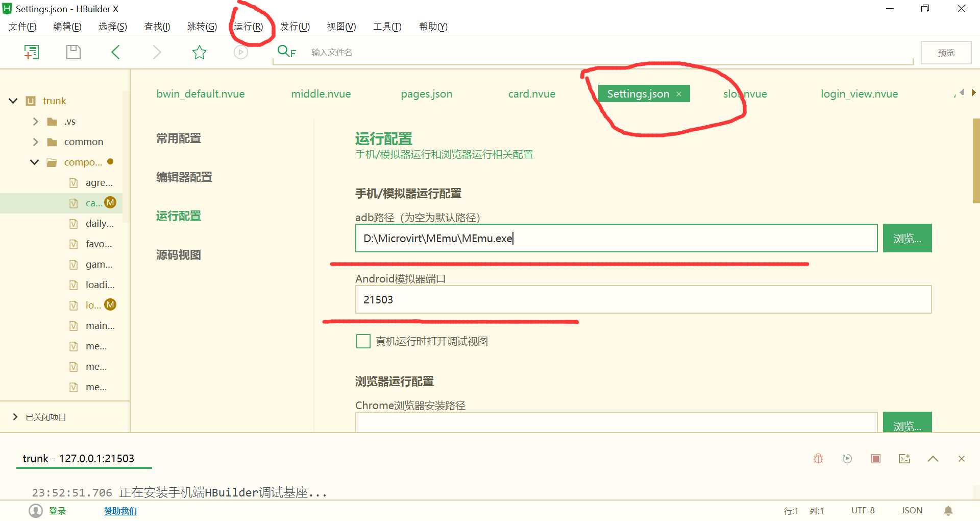The width and height of the screenshot is (980, 521).
Task: Open the 选择(S) menu
Action: coord(113,27)
